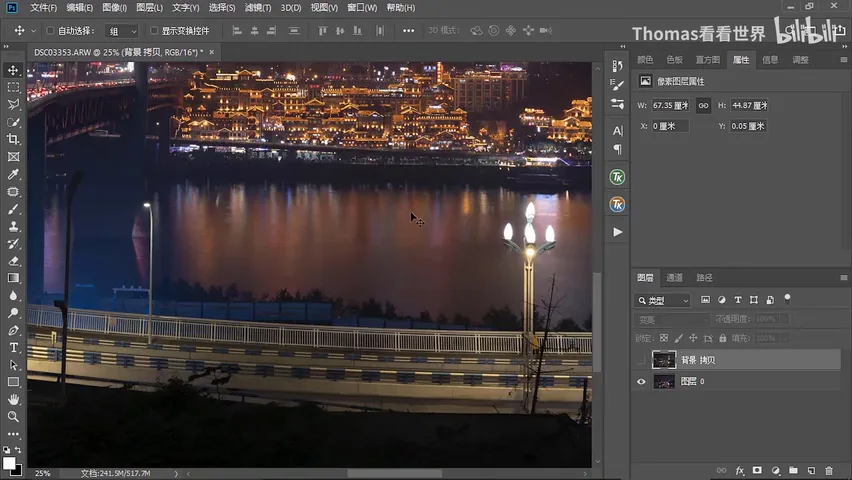Hide 图层 0 using its eye icon

coord(641,382)
